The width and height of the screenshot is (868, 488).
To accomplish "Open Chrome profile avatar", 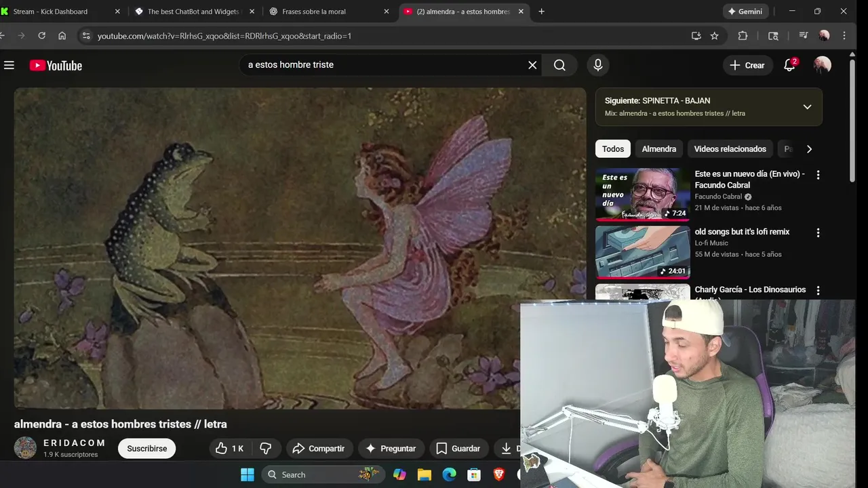I will (824, 36).
